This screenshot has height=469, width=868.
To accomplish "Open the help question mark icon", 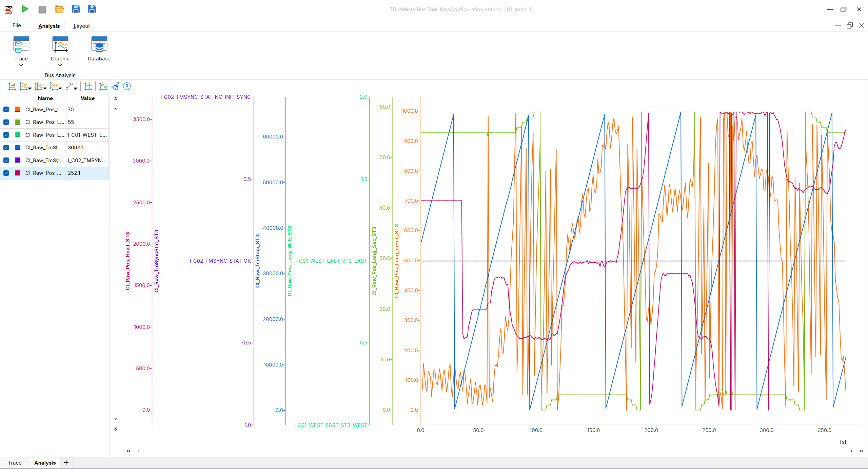I will [127, 87].
